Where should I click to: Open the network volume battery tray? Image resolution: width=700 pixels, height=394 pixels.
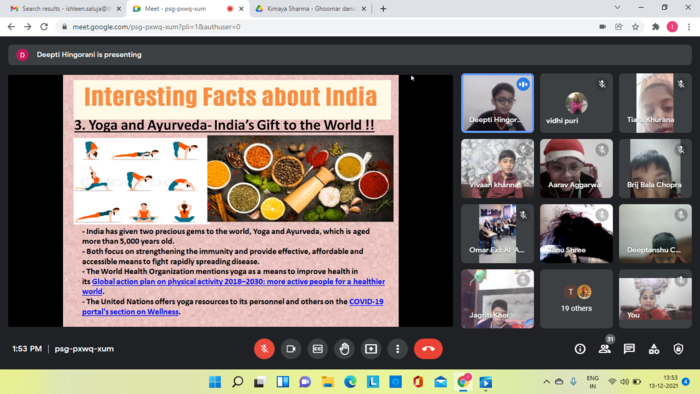625,382
